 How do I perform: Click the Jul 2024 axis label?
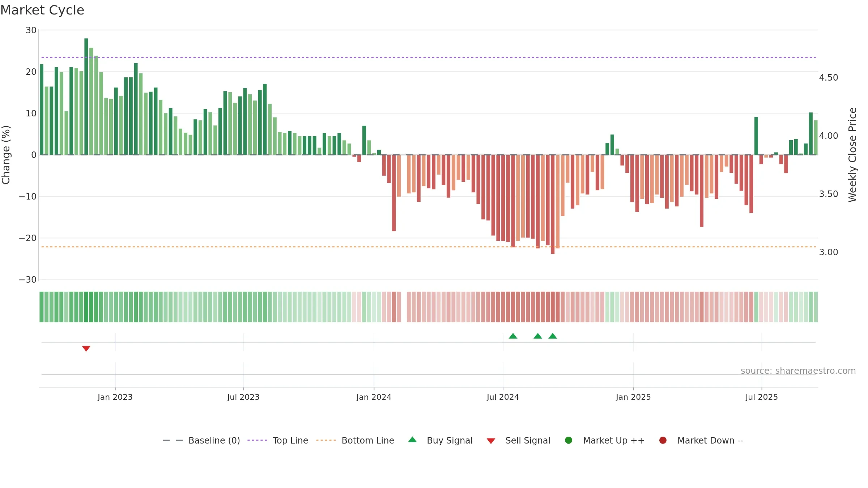pos(503,397)
